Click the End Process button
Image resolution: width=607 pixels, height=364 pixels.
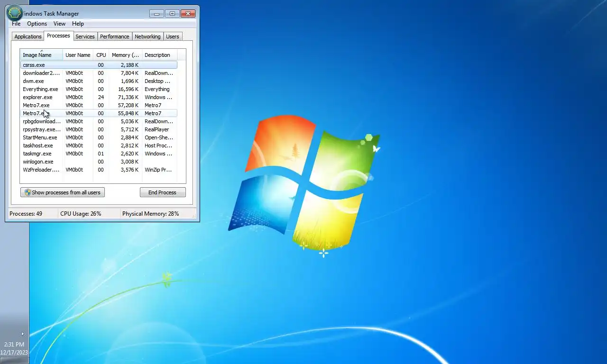tap(162, 192)
